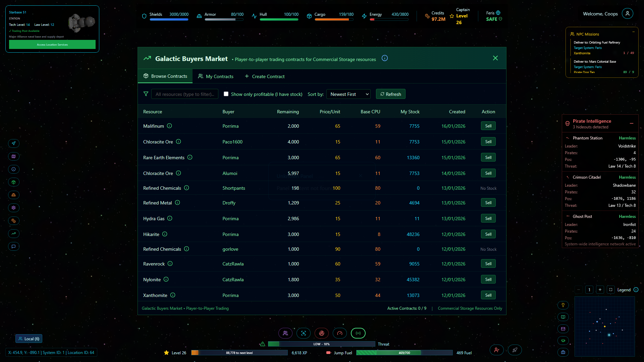Open the mail envelope icon near minimap
The image size is (644, 362).
click(x=563, y=329)
